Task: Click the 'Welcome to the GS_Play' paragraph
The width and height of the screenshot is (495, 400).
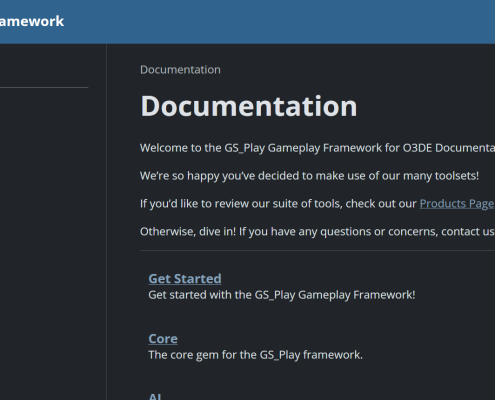Action: [317, 148]
